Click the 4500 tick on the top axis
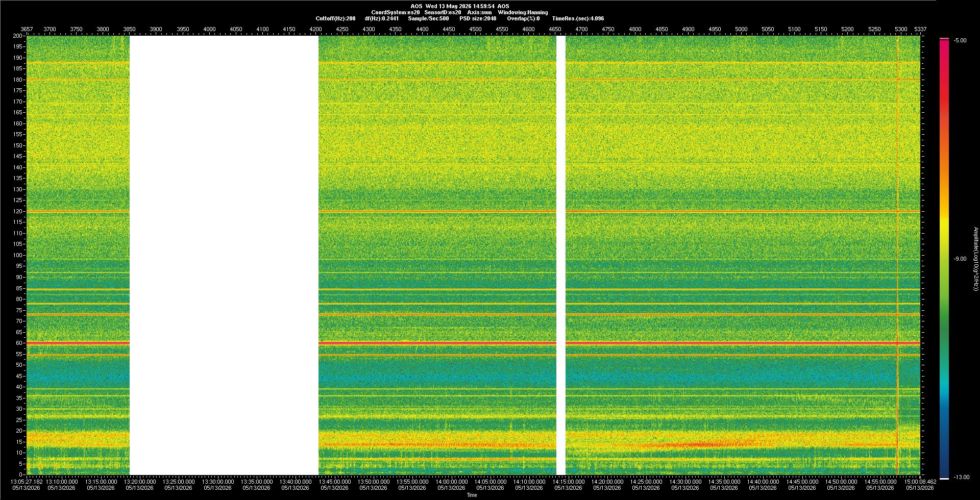The height and width of the screenshot is (500, 980). pos(475,29)
